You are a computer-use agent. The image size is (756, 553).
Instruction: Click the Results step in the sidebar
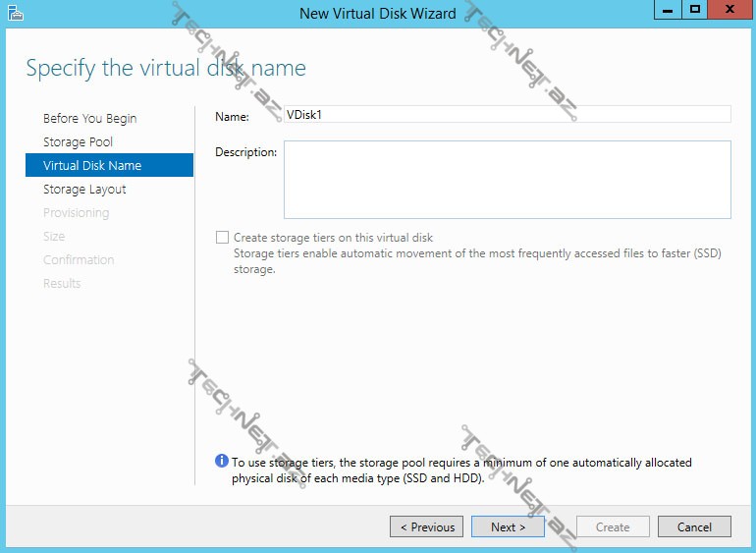(62, 284)
